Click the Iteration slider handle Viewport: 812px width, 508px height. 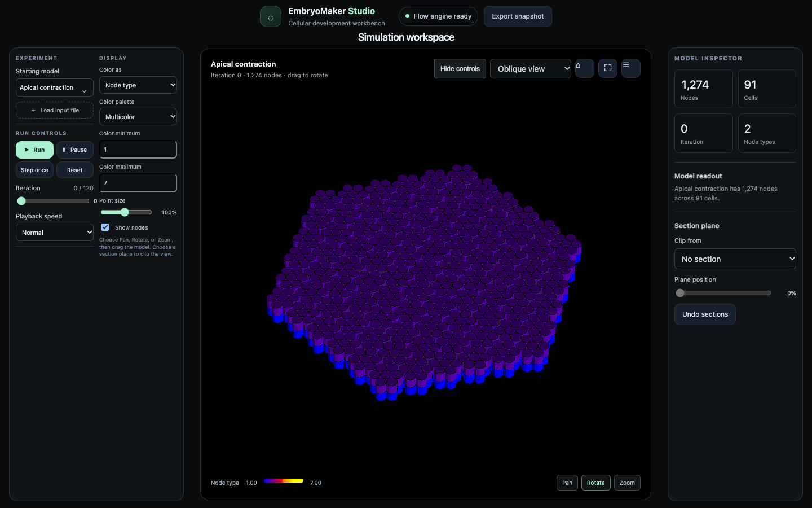[21, 201]
